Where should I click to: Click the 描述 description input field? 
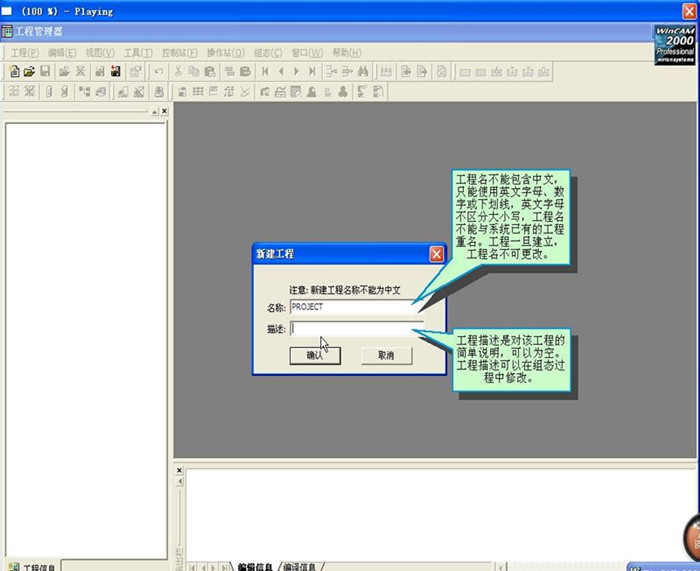355,328
